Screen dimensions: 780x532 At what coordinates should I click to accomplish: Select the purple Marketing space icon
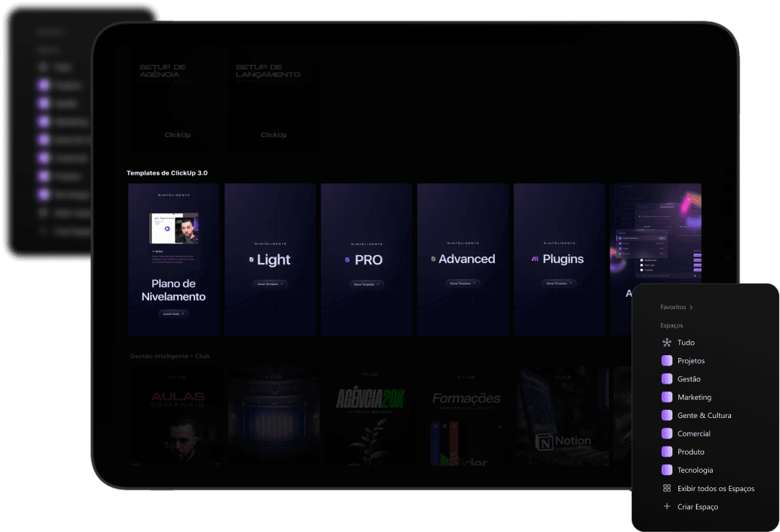[x=667, y=397]
